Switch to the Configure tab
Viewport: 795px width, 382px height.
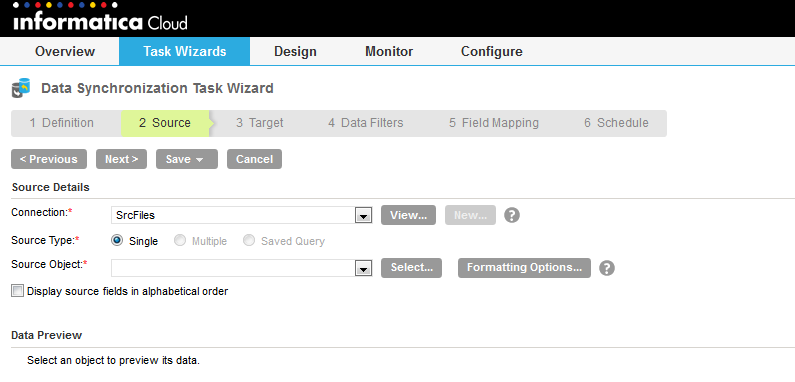click(x=491, y=51)
